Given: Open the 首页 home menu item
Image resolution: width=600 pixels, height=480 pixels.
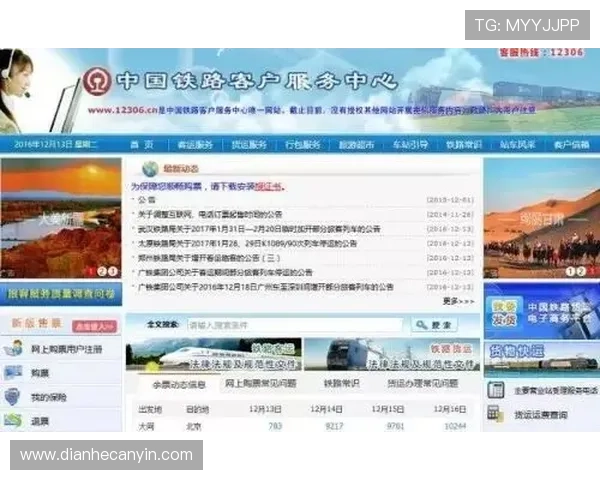Looking at the screenshot, I should [x=142, y=145].
